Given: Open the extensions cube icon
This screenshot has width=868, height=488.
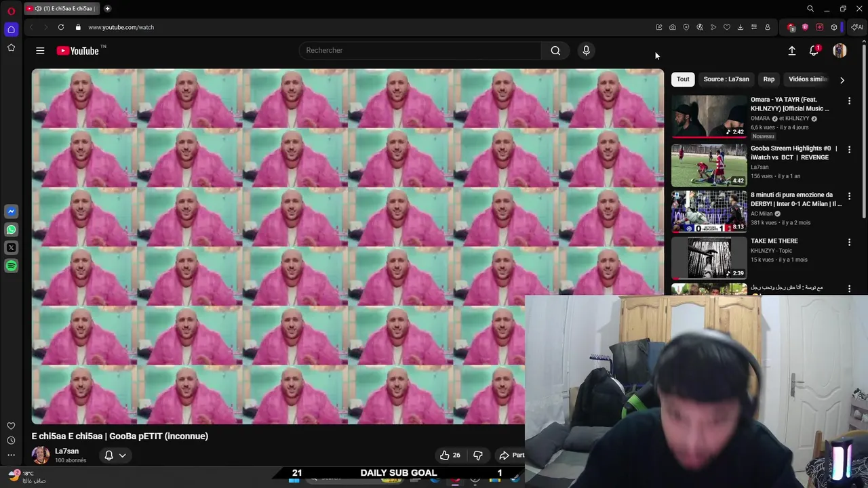Looking at the screenshot, I should pyautogui.click(x=833, y=27).
